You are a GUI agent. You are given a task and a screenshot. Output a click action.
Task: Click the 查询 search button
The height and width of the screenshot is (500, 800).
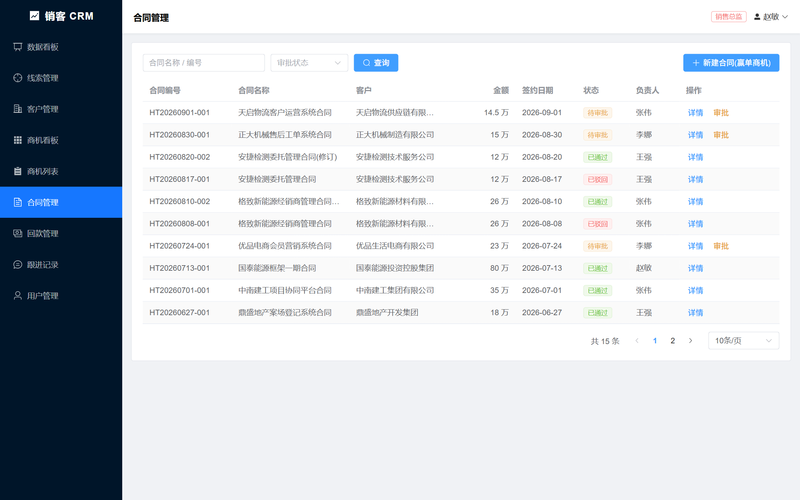(x=376, y=63)
